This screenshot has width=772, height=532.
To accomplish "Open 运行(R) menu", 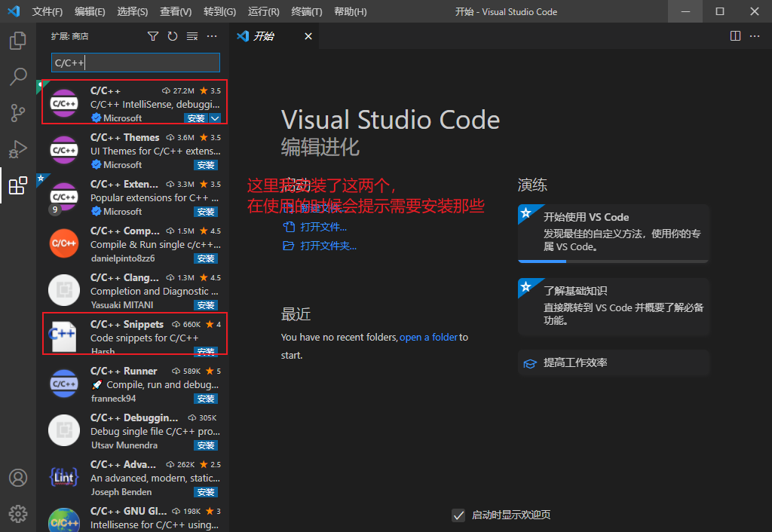I will coord(263,11).
